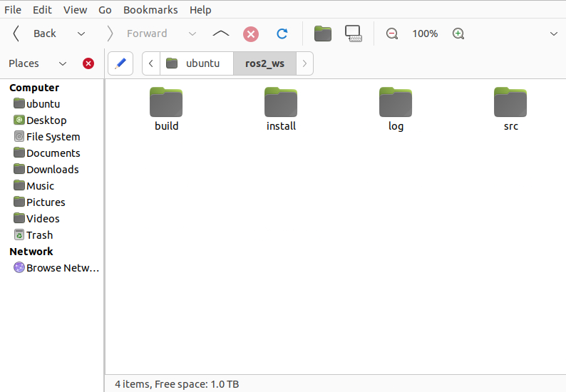Click the Back navigation button
This screenshot has height=392, width=566.
coord(36,33)
